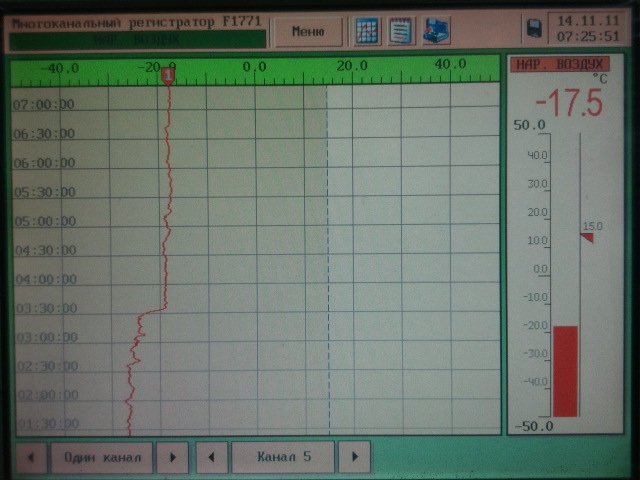Click the red bar graph level indicator
Screen dimensions: 640x480
point(565,370)
